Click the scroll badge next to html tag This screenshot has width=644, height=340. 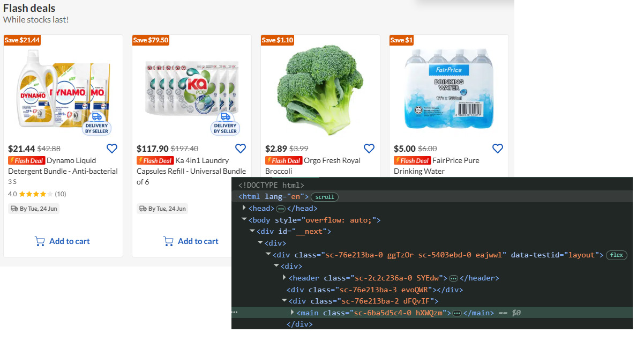[x=325, y=197]
